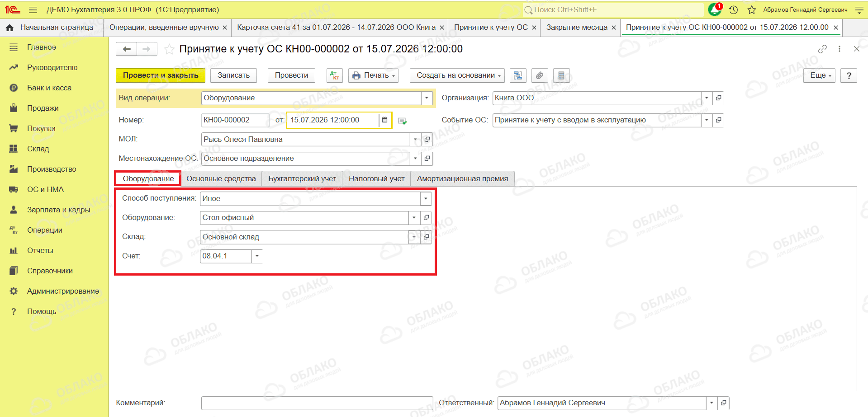Open the МОЛ record card icon

tap(427, 140)
